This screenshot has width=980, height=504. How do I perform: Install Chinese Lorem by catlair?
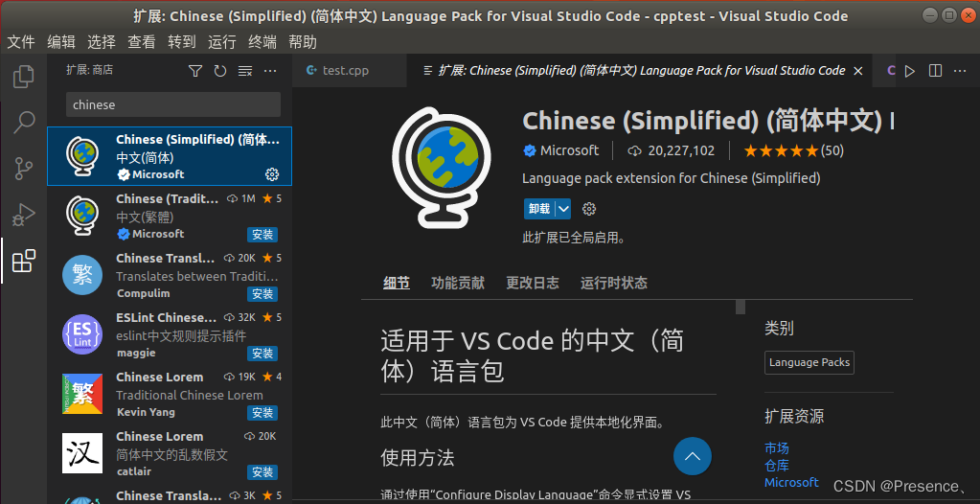262,472
